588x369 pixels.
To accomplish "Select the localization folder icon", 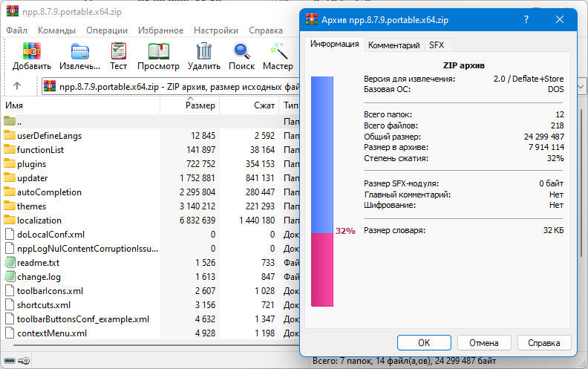I will (x=10, y=220).
